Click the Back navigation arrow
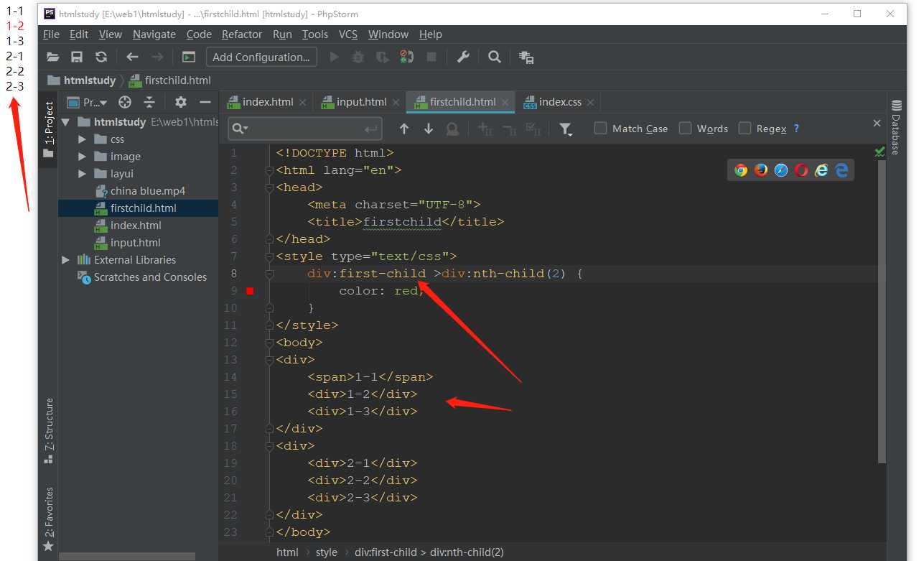This screenshot has width=924, height=561. pyautogui.click(x=132, y=57)
